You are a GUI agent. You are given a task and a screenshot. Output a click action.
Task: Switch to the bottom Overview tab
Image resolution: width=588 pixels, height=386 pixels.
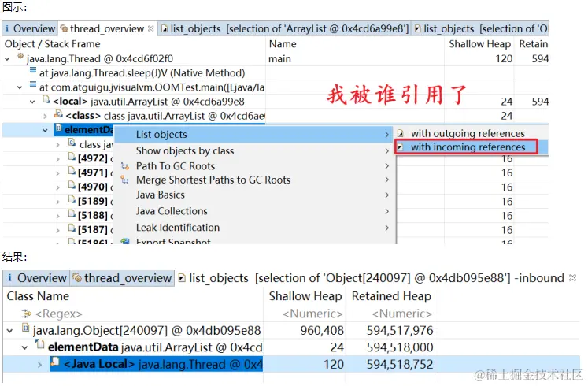(37, 278)
